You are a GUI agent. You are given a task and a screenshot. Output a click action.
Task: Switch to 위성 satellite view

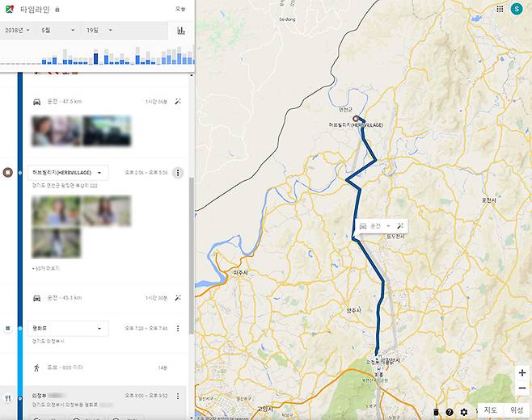coord(517,410)
